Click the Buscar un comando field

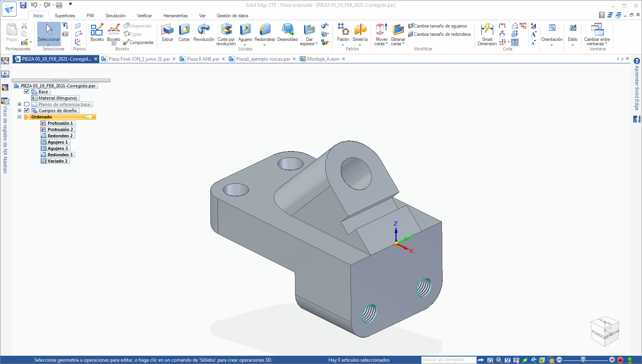[x=448, y=360]
